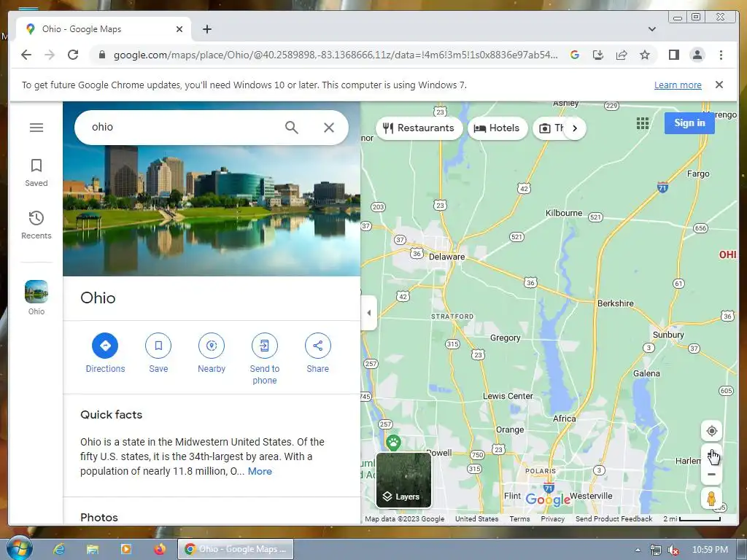Launch Internet Explorer from taskbar

(x=59, y=549)
